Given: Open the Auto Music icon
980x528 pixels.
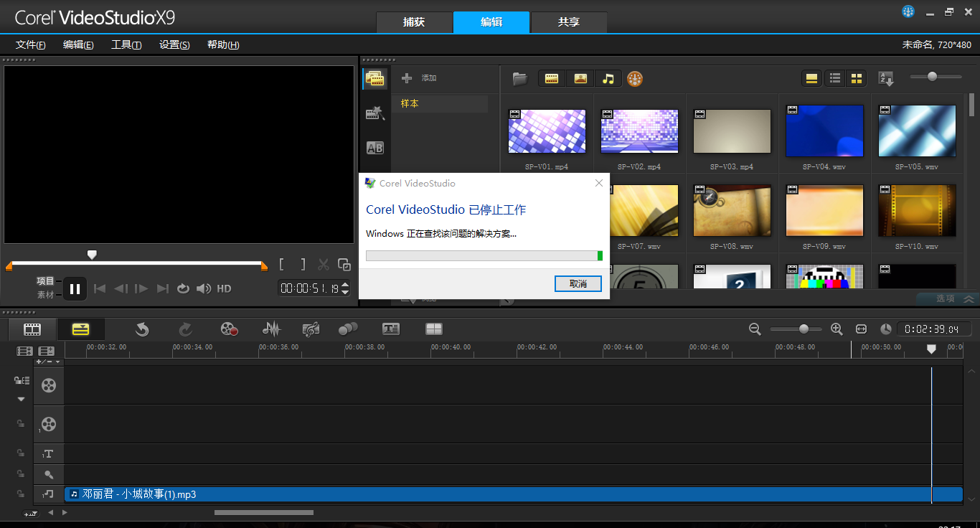Looking at the screenshot, I should (311, 329).
